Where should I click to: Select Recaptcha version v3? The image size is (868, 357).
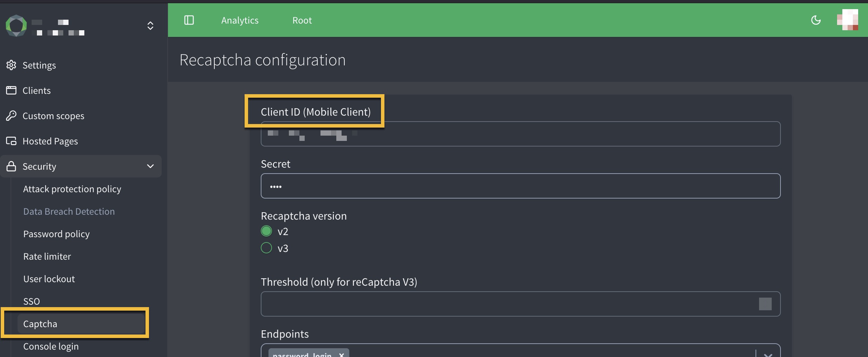coord(266,248)
